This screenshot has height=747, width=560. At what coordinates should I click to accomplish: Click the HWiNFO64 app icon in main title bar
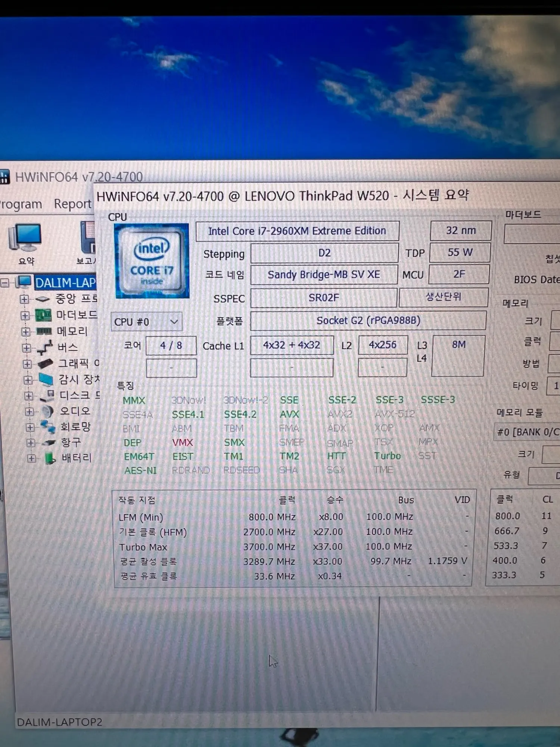click(4, 177)
